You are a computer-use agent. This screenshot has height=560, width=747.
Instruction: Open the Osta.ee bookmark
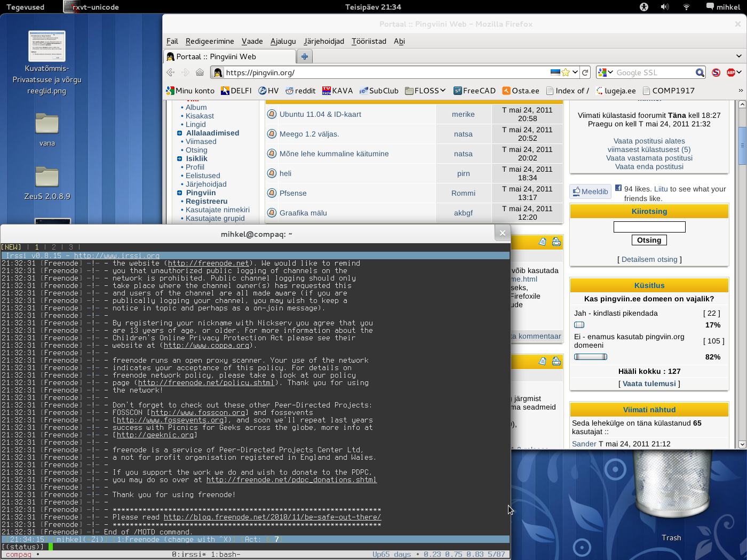click(521, 91)
